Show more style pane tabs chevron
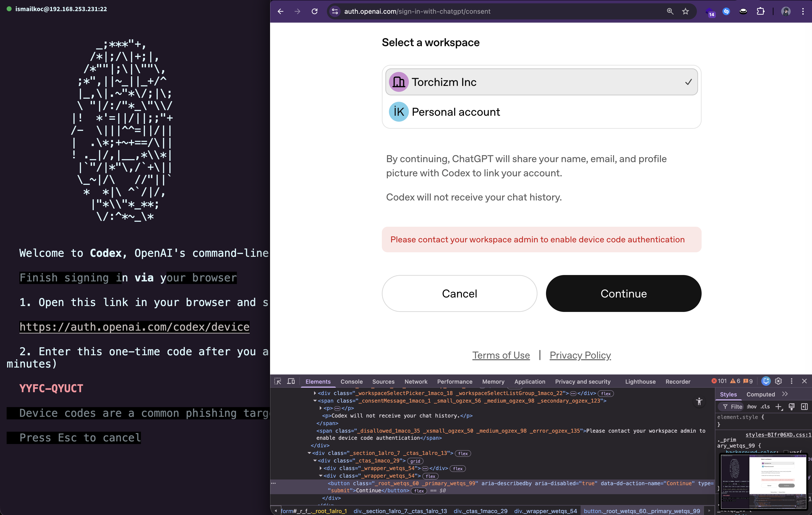 [785, 394]
